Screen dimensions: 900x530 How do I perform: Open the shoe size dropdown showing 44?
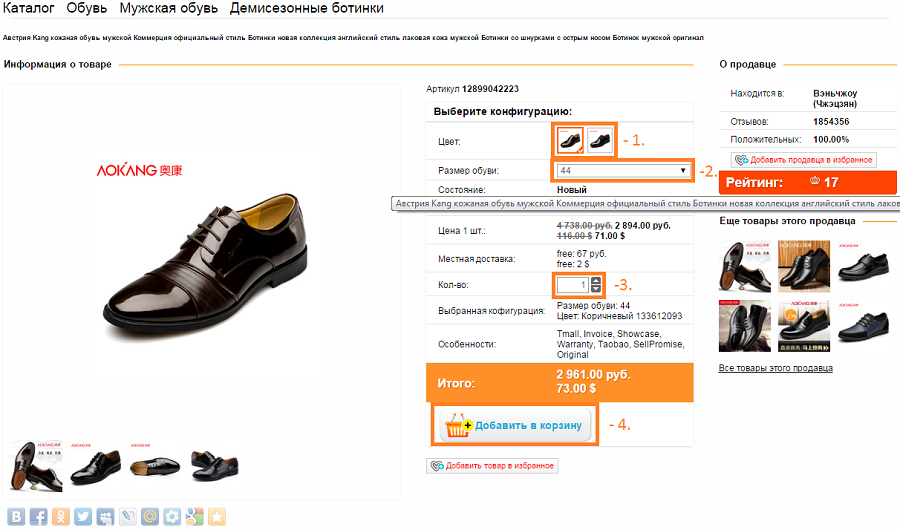[624, 170]
